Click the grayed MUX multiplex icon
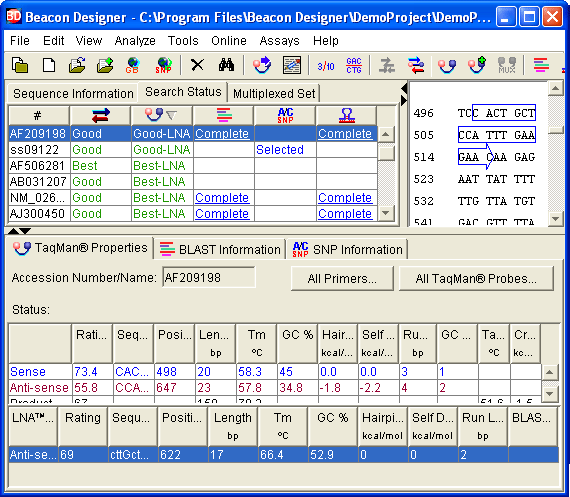The height and width of the screenshot is (497, 570). [x=507, y=65]
